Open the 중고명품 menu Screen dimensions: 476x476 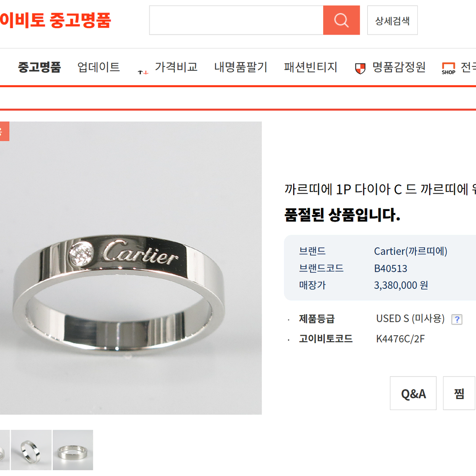tap(39, 67)
